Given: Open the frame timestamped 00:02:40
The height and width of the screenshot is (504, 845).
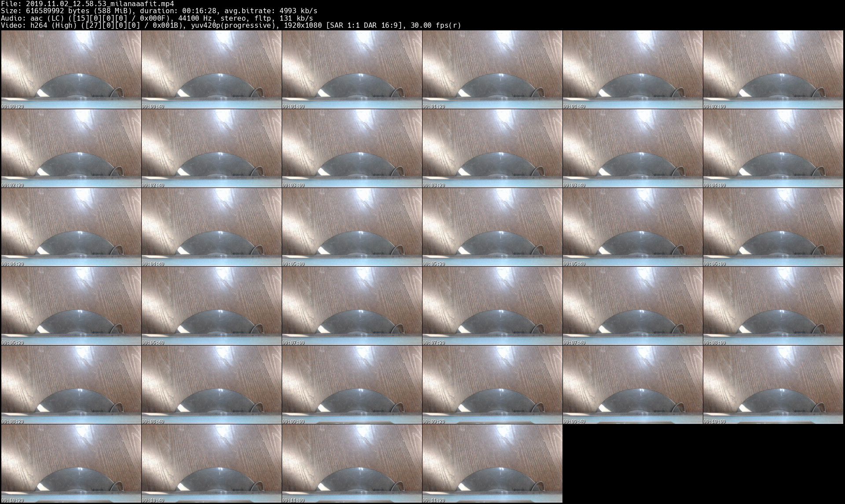Looking at the screenshot, I should [211, 148].
